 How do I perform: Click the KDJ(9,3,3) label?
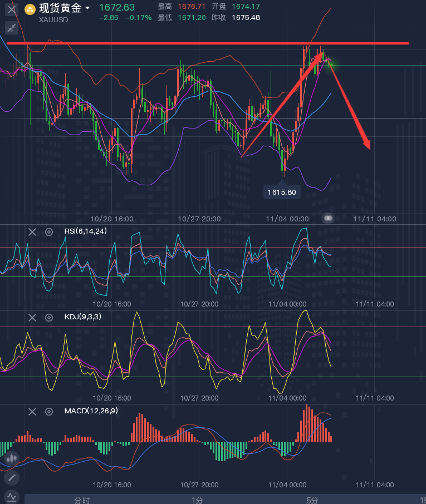pos(82,317)
